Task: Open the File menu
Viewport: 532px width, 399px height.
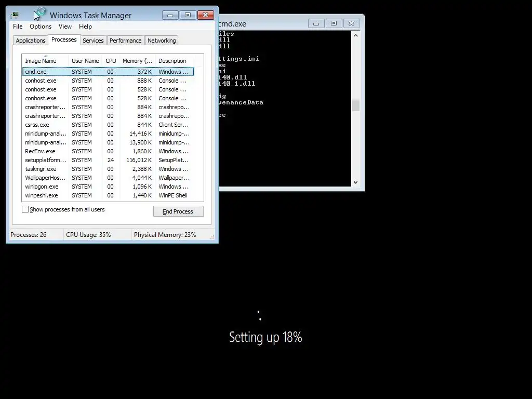Action: (18, 26)
